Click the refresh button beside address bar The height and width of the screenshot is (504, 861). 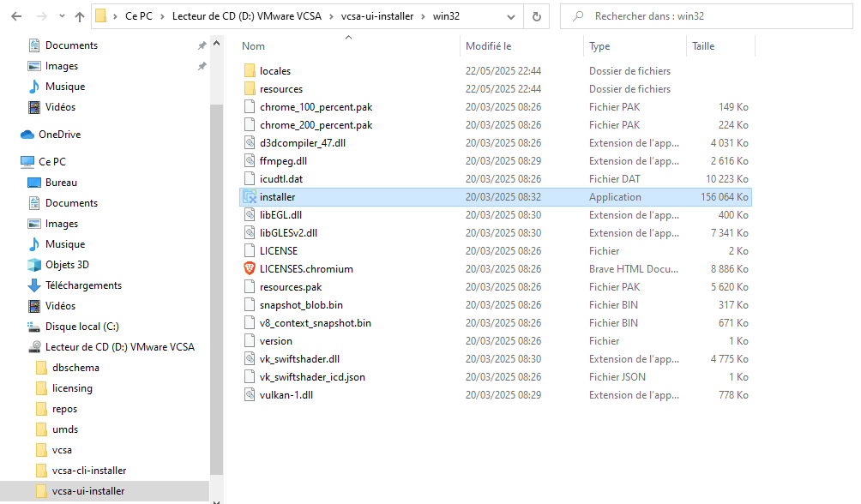tap(536, 16)
